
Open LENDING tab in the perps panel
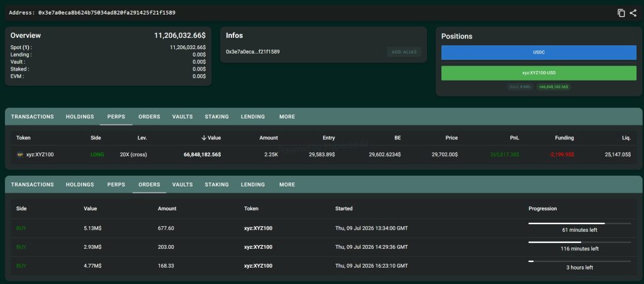pyautogui.click(x=253, y=116)
